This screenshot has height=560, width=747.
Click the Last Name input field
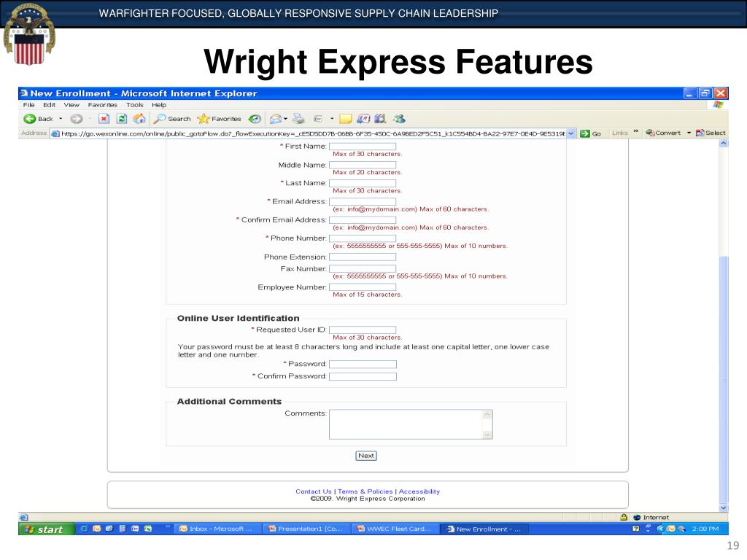click(x=363, y=183)
